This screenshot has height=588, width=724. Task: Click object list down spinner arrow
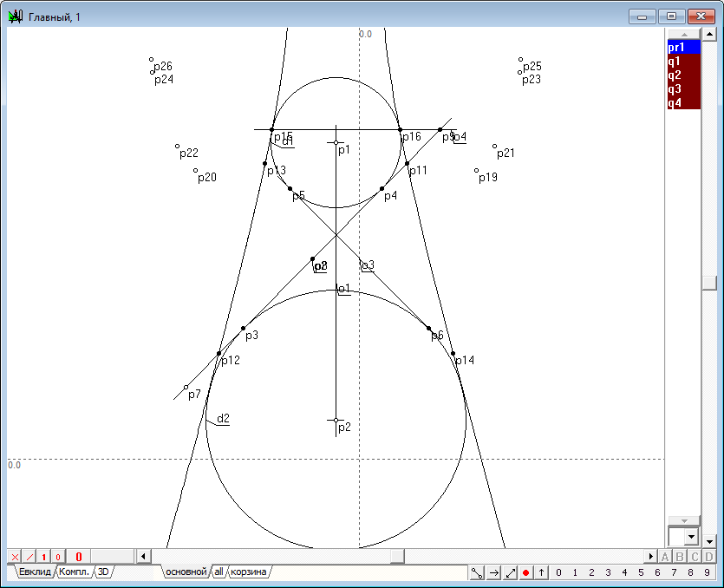click(684, 521)
